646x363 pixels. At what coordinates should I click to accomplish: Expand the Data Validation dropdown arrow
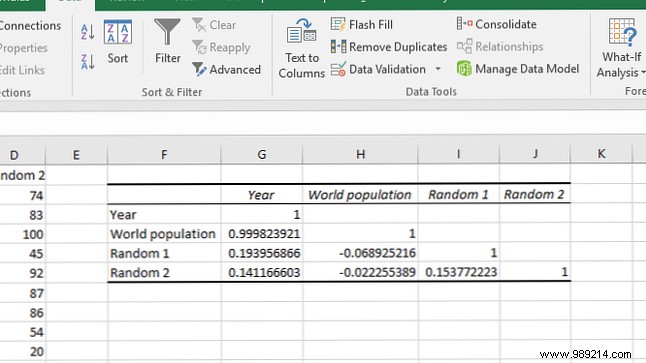coord(438,69)
